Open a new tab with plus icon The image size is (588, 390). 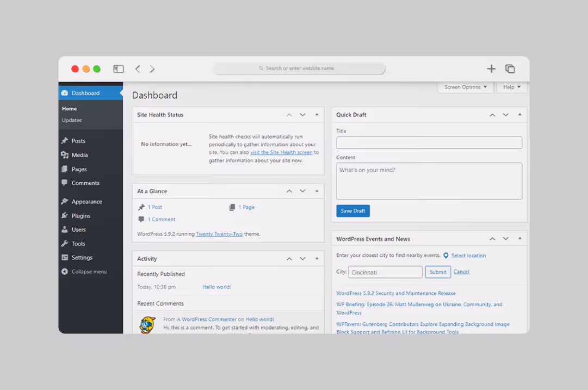(491, 69)
